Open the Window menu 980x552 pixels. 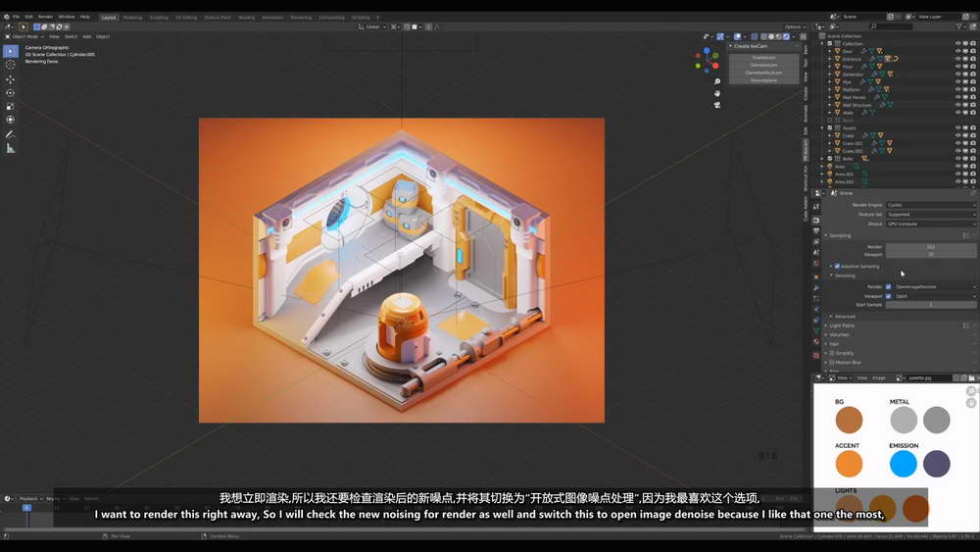[67, 17]
